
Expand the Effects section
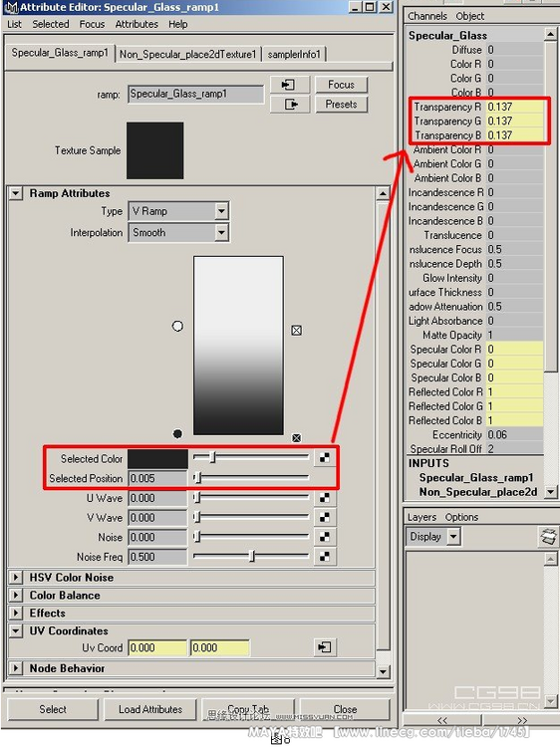pos(16,614)
